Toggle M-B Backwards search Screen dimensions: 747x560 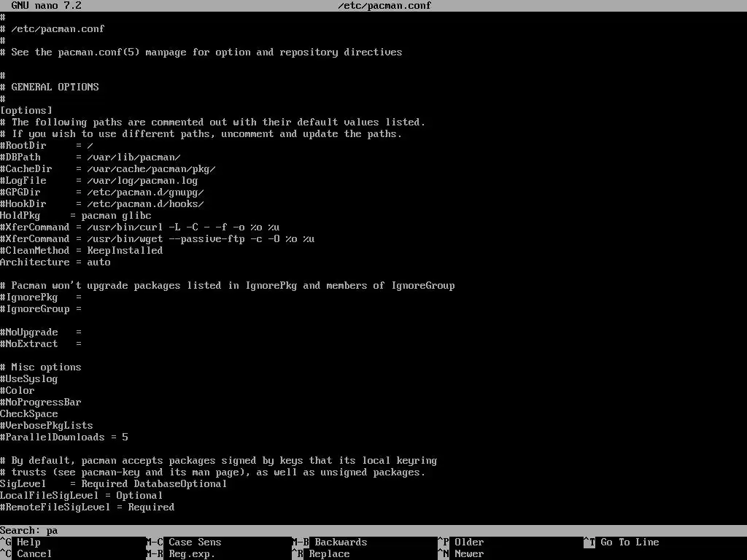click(x=330, y=542)
